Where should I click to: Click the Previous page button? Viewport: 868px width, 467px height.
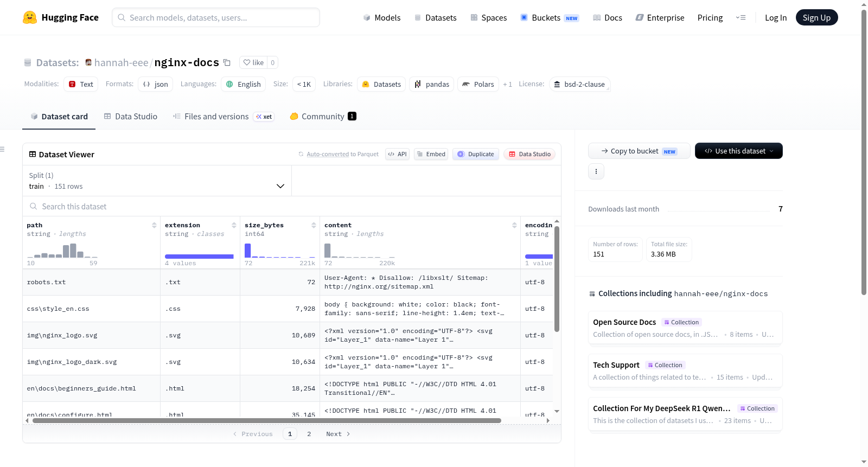(253, 434)
